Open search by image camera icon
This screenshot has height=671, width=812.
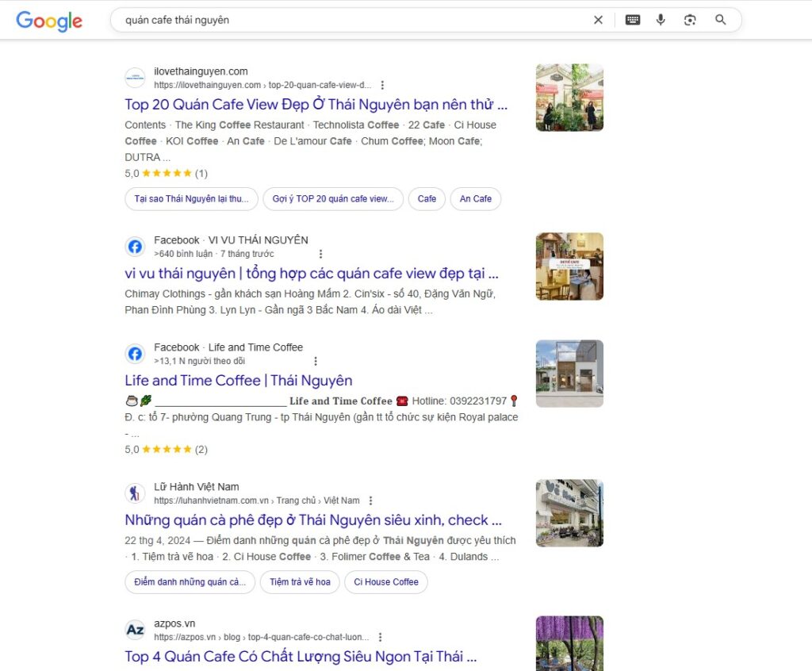[x=690, y=20]
